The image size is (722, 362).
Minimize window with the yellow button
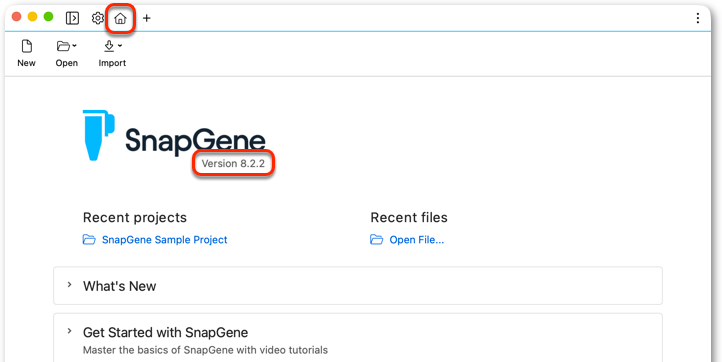(32, 17)
